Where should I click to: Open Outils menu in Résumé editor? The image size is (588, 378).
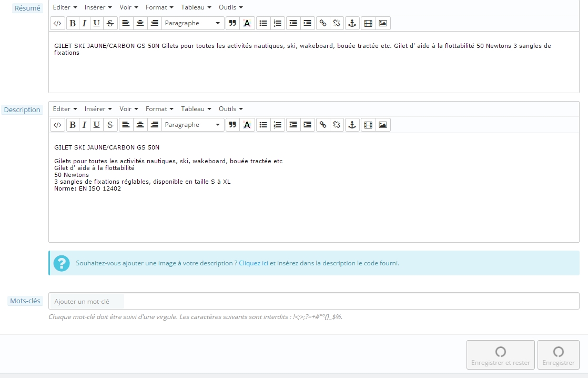coord(231,7)
